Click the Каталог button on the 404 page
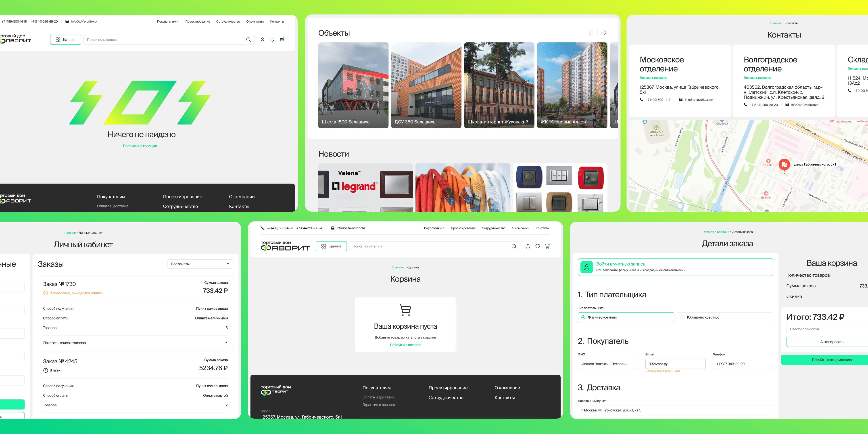The height and width of the screenshot is (434, 868). [66, 40]
